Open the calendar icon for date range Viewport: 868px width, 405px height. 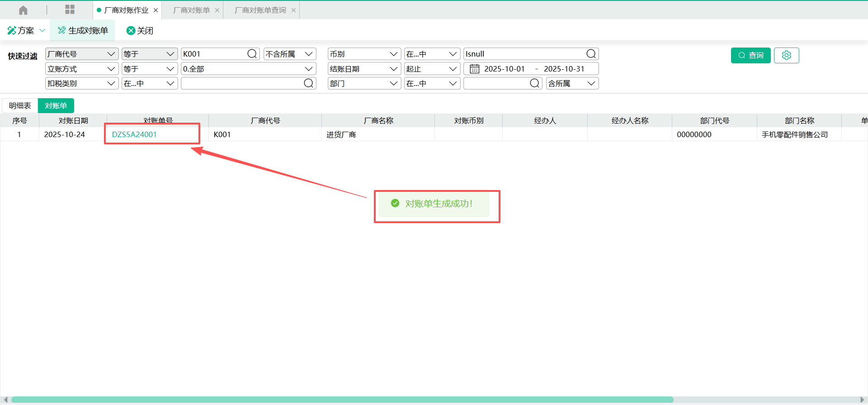[x=474, y=69]
